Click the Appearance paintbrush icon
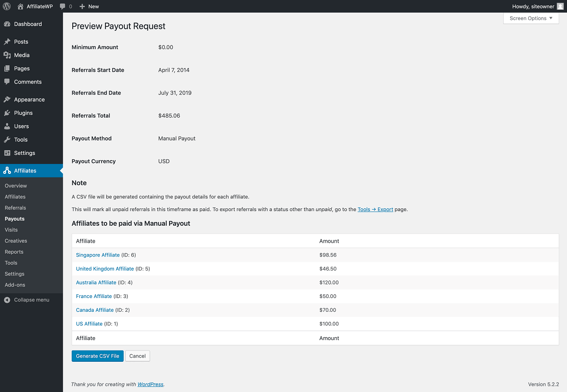This screenshot has height=392, width=567. tap(7, 100)
